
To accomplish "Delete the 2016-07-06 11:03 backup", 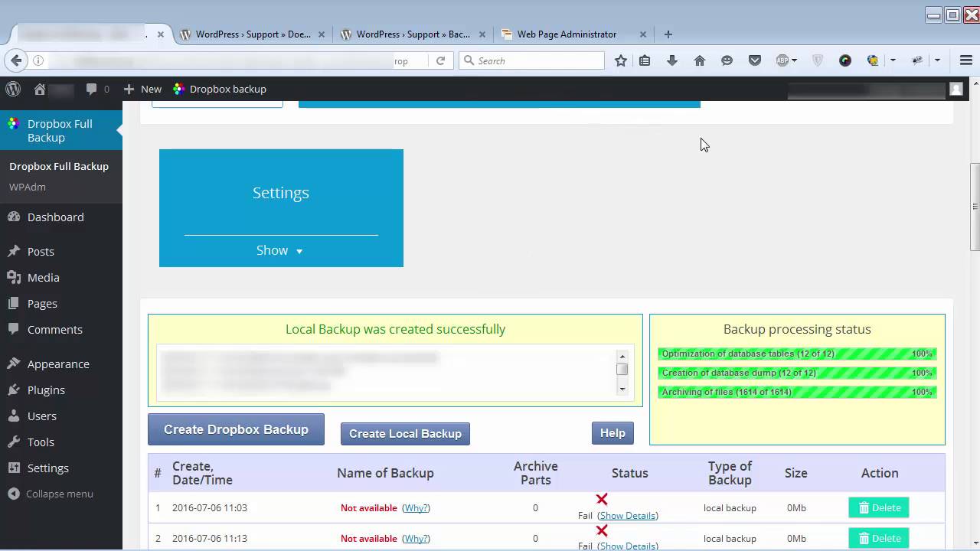I will pos(879,507).
